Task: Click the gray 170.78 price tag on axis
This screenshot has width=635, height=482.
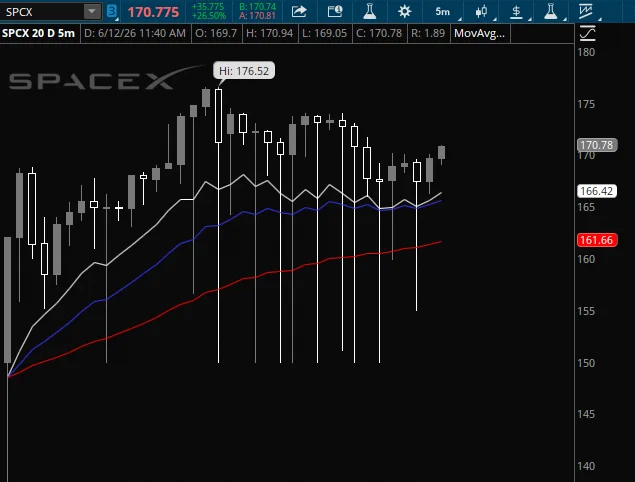Action: coord(597,145)
